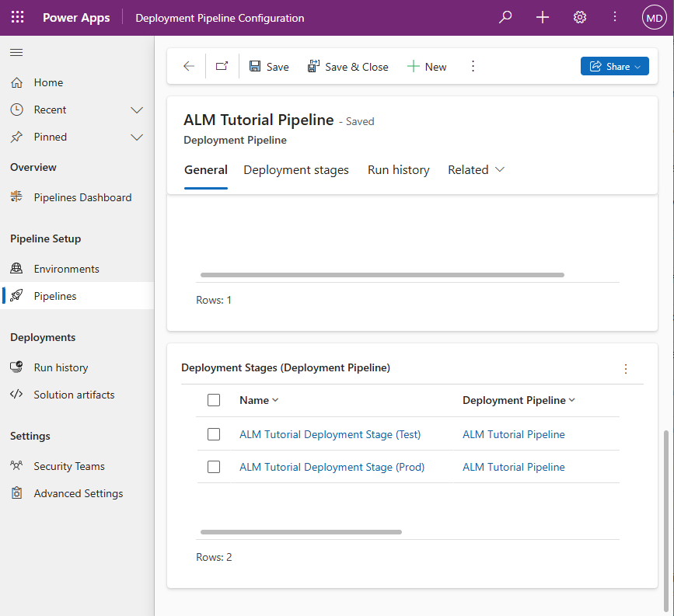Open the command bar overflow ellipsis
Image resolution: width=674 pixels, height=616 pixels.
coord(473,66)
